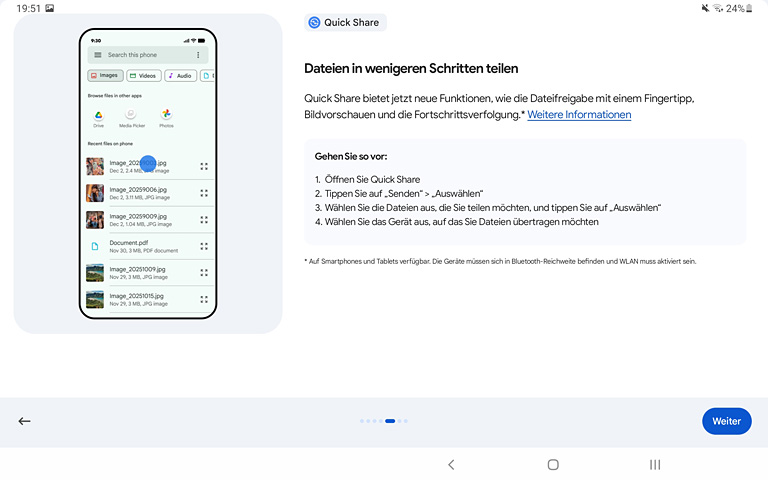Tap the Photos icon in preview

166,116
